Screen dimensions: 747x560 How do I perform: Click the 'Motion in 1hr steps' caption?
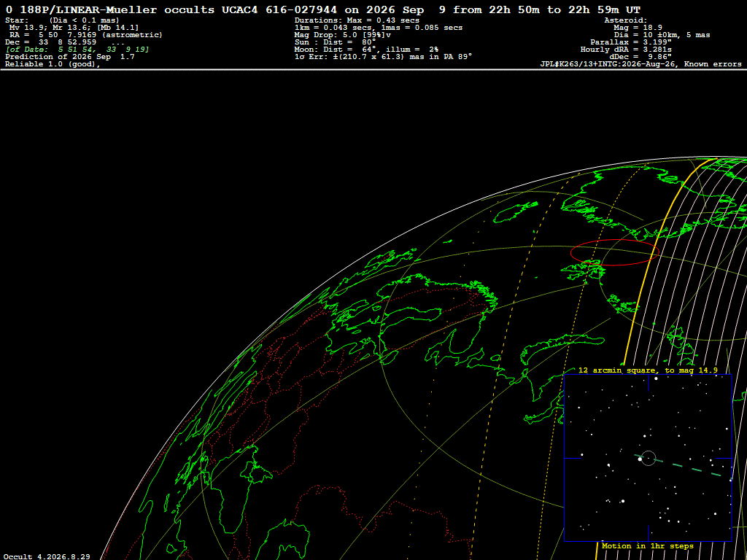pyautogui.click(x=648, y=545)
